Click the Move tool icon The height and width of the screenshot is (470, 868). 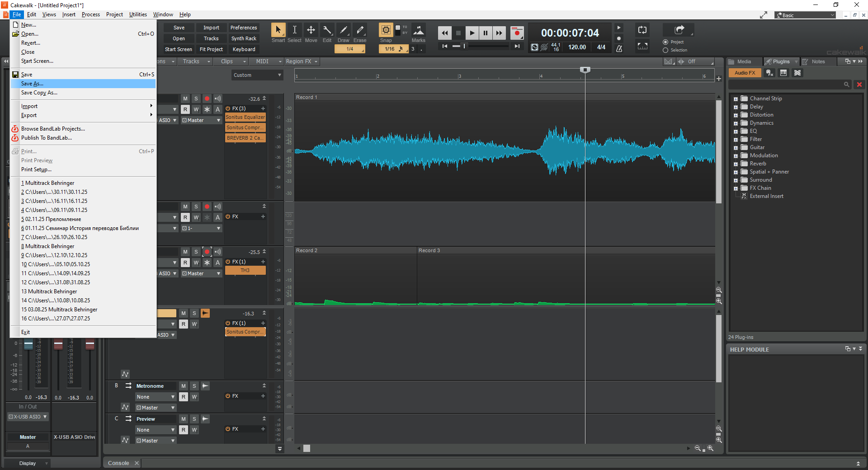[x=311, y=30]
